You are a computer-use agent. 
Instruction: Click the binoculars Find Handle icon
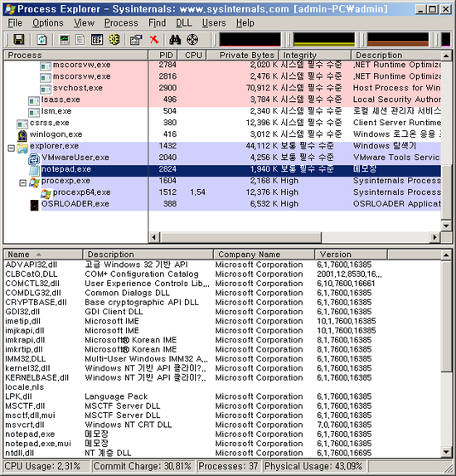click(175, 40)
